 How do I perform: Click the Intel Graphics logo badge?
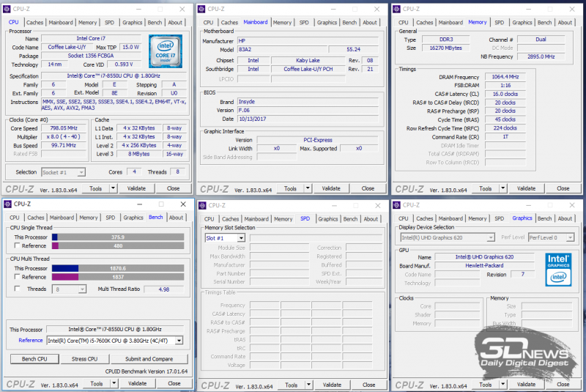pos(558,270)
